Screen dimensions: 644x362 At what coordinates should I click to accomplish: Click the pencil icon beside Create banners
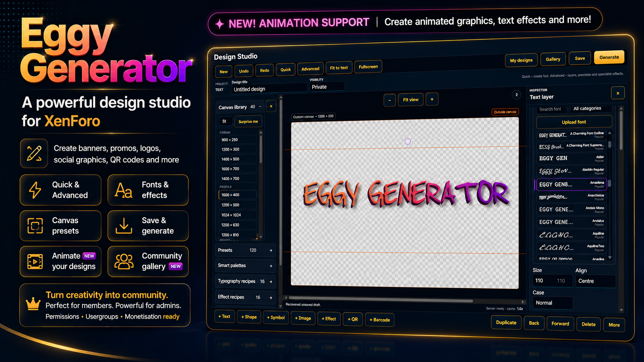pyautogui.click(x=34, y=153)
